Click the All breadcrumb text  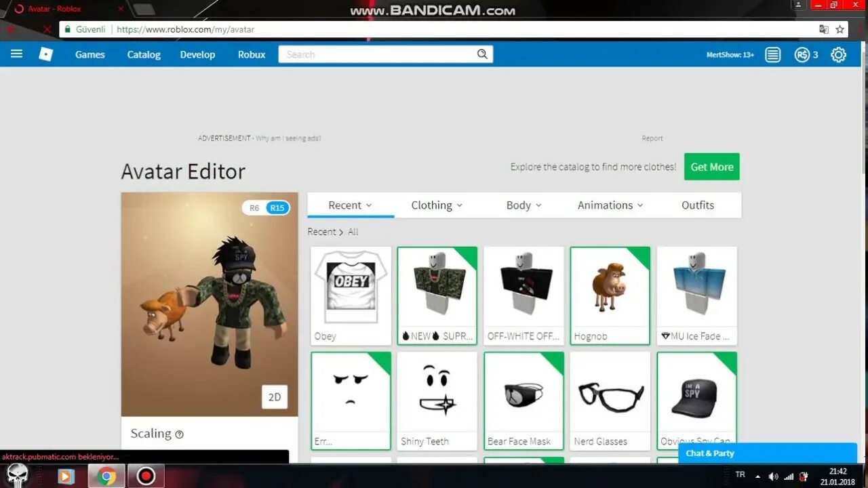(x=353, y=232)
